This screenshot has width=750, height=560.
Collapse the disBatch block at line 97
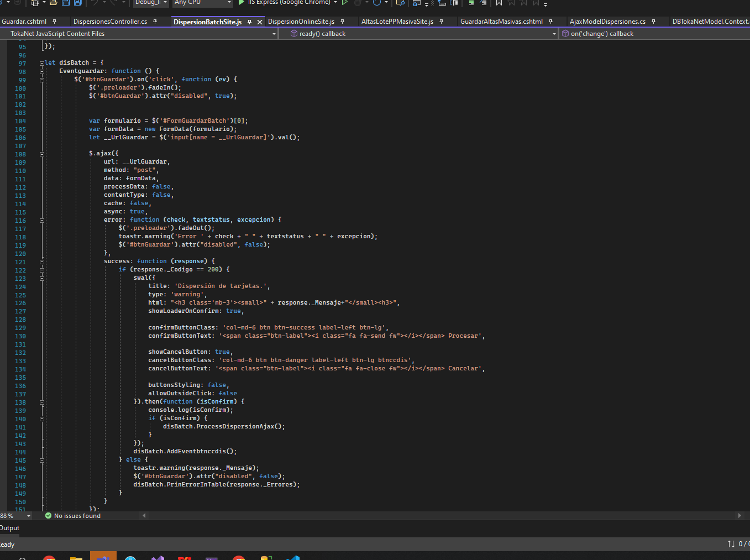click(42, 63)
